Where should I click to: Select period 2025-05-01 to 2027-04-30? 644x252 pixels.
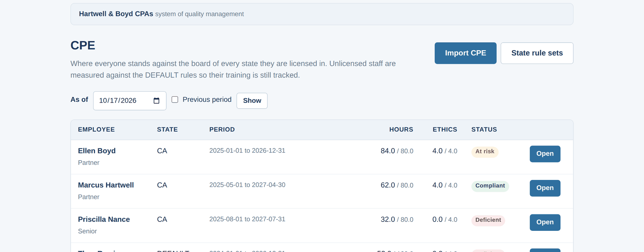(247, 185)
